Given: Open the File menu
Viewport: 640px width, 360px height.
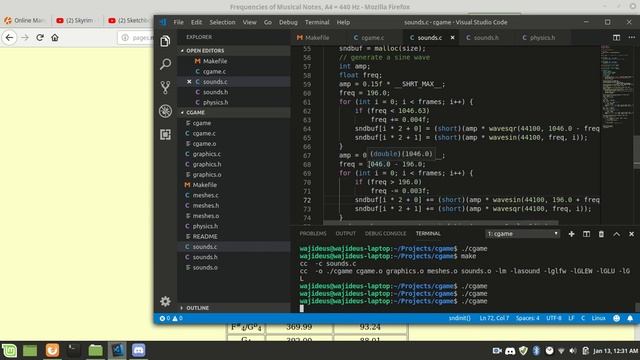Looking at the screenshot, I should pos(178,22).
